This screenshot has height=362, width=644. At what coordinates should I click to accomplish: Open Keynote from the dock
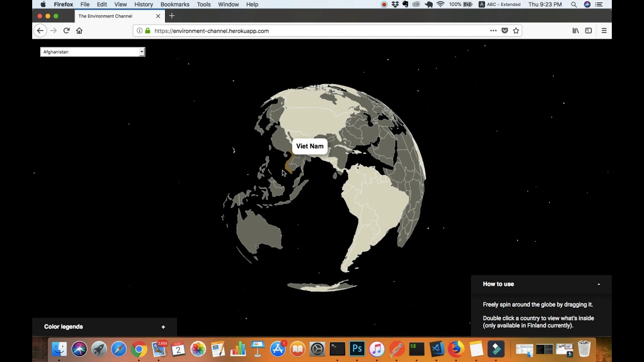(258, 349)
